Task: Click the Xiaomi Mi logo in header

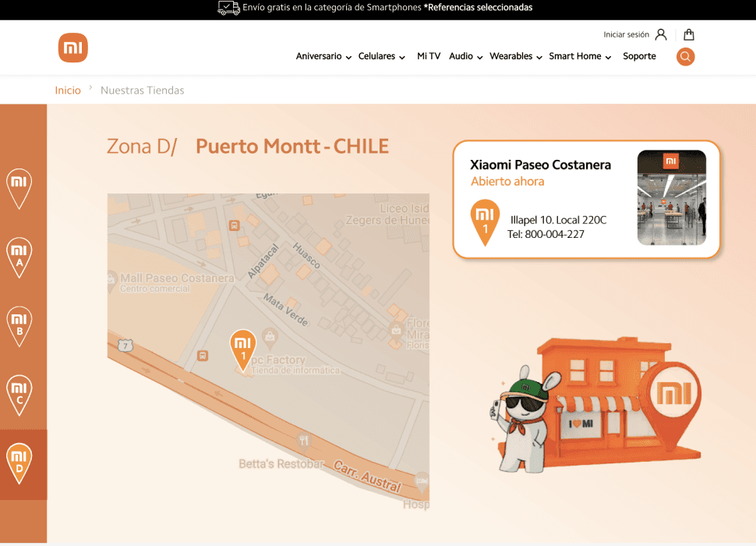Action: (x=72, y=48)
